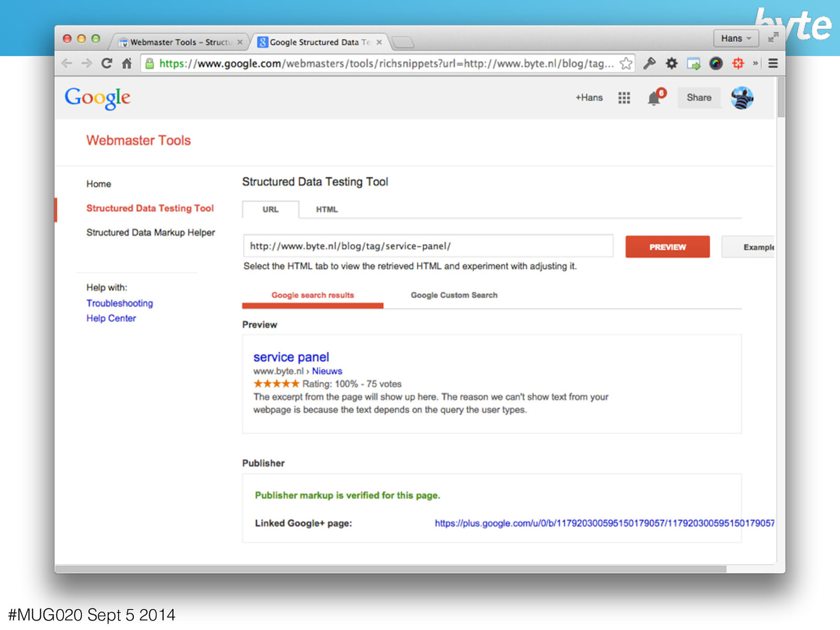
Task: Switch to the HTML tab
Action: click(x=327, y=209)
